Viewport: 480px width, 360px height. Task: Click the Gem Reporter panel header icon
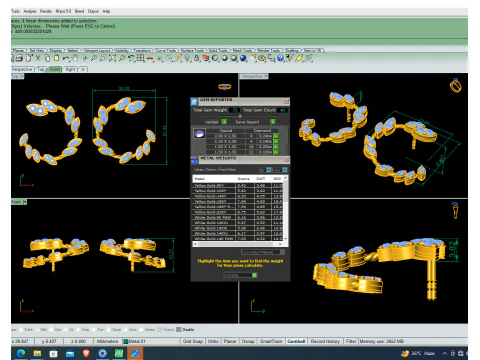point(194,101)
